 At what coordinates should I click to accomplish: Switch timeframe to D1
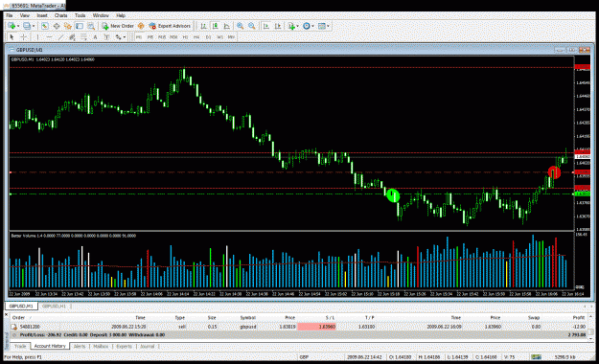pyautogui.click(x=208, y=37)
